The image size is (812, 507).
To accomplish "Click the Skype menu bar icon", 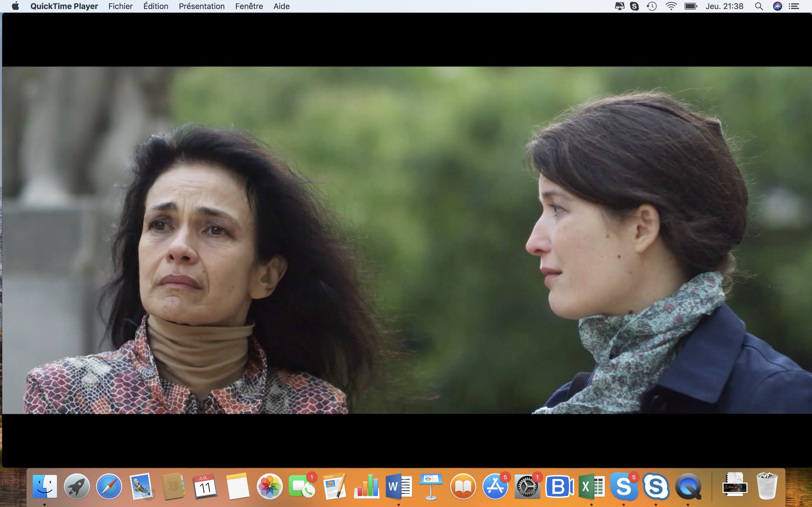I will pyautogui.click(x=634, y=6).
